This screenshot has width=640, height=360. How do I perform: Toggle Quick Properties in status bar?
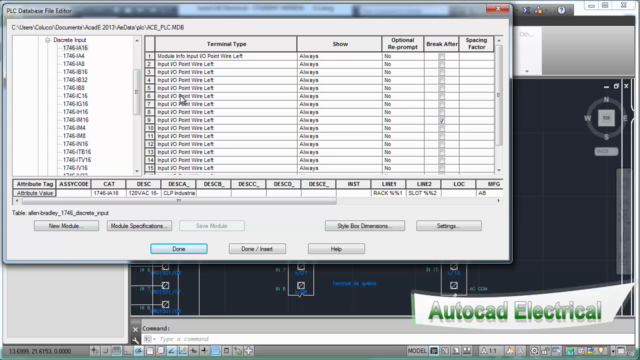click(x=227, y=351)
